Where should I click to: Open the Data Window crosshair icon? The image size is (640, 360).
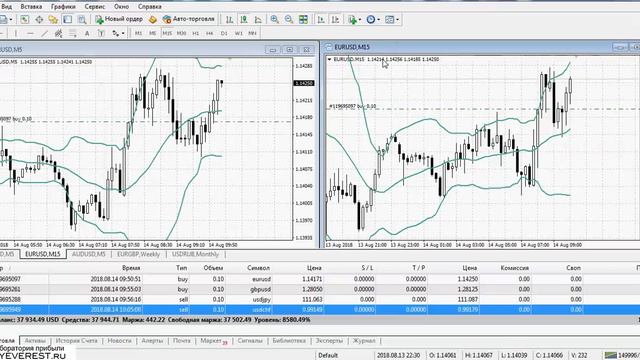[39, 19]
